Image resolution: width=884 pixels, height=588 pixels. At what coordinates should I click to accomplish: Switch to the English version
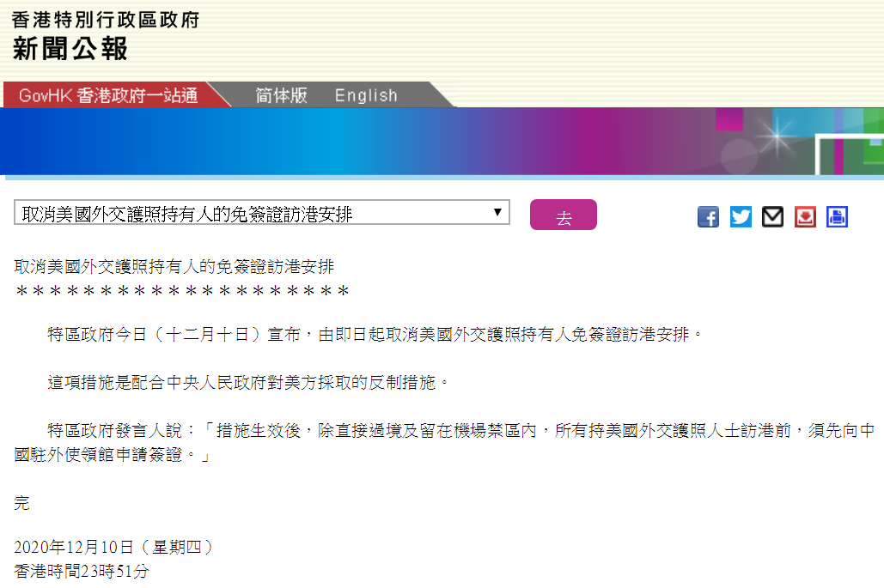coord(365,95)
